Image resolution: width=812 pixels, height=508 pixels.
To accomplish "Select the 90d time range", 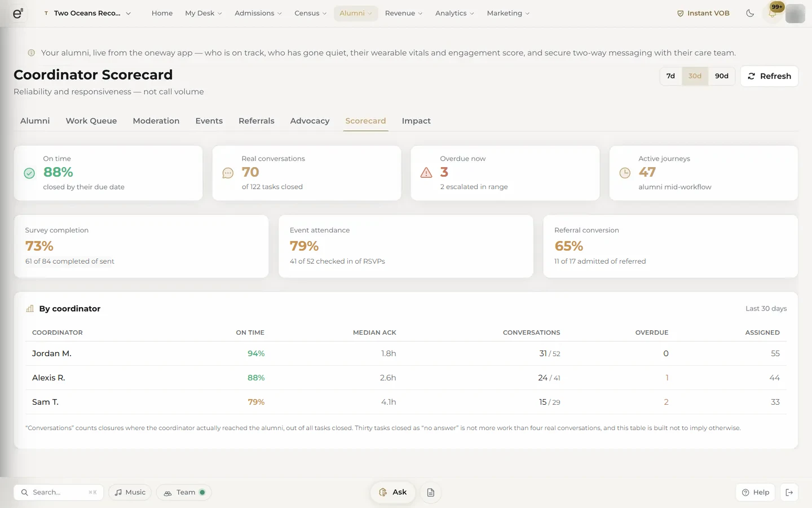I will 722,76.
